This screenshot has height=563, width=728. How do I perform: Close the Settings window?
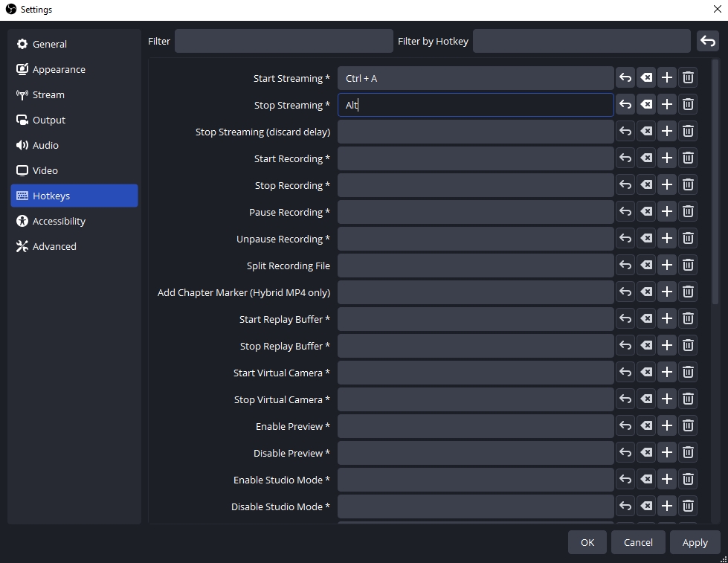(717, 9)
